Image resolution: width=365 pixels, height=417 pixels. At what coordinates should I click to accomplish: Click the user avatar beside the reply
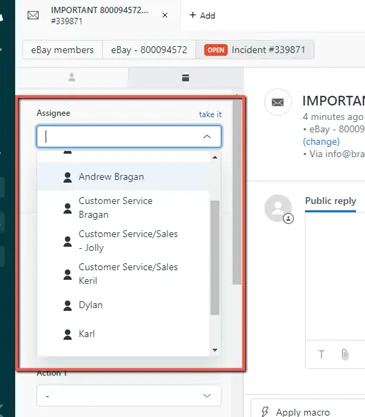click(278, 208)
